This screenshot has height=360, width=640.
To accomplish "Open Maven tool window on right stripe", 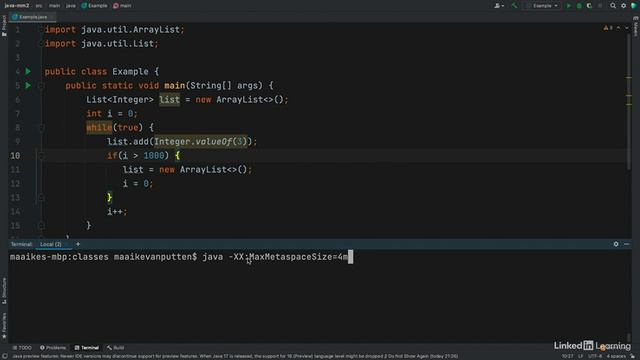I will pos(636,26).
